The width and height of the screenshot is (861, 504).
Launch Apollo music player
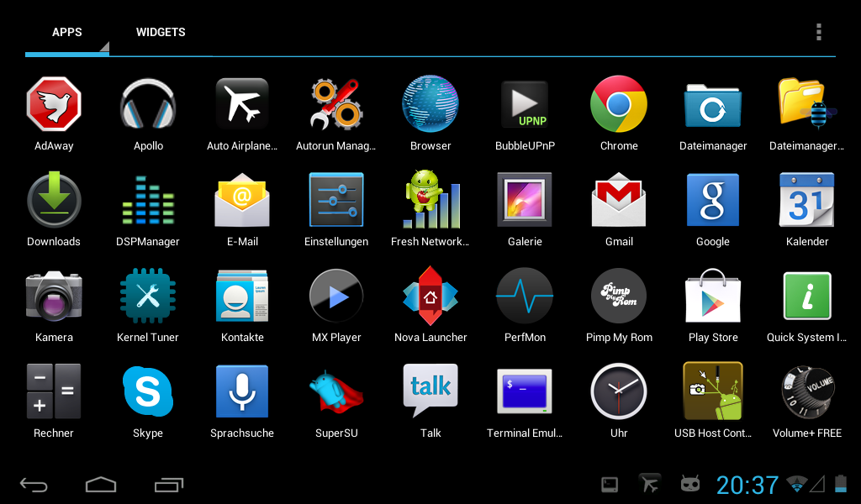pos(148,104)
